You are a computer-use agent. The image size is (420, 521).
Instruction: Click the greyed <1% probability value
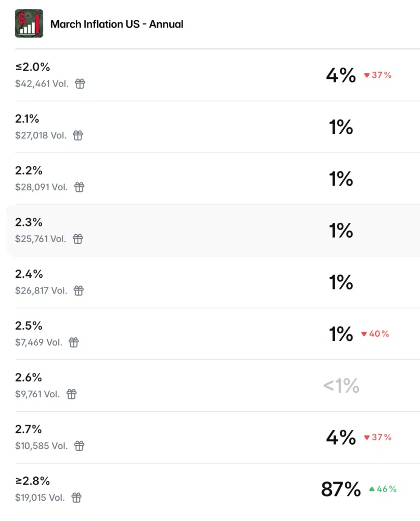pyautogui.click(x=341, y=386)
